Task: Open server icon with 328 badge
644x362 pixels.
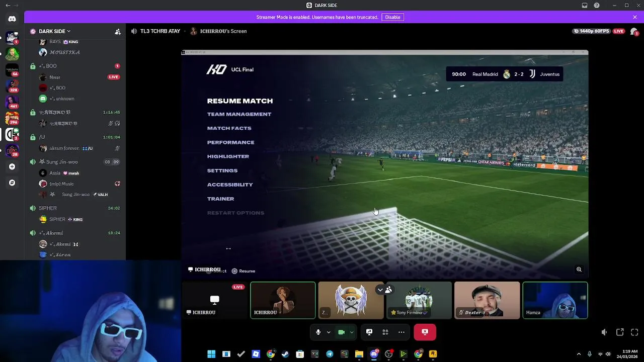Action: click(x=12, y=85)
